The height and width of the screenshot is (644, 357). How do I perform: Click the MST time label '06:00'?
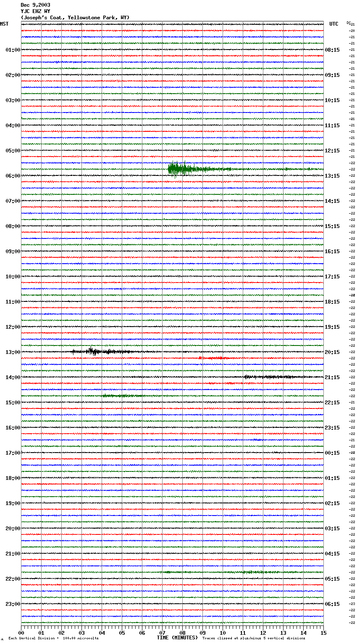[x=13, y=176]
